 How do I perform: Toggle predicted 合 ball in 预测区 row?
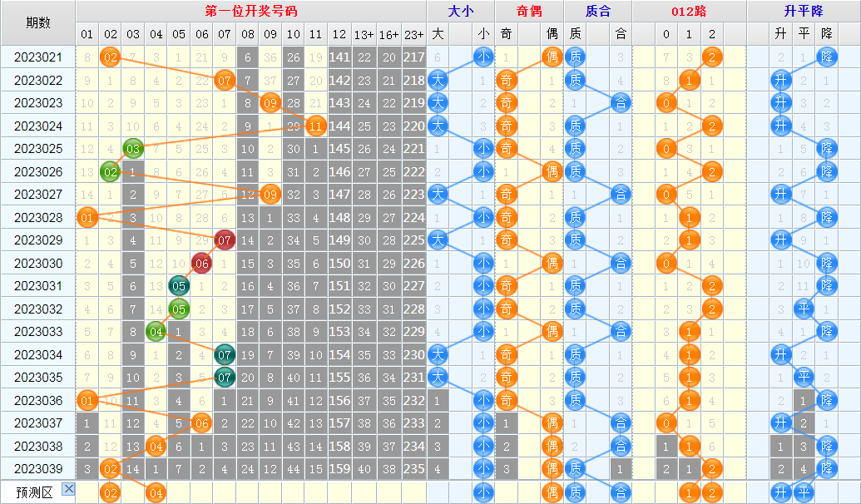click(x=621, y=492)
